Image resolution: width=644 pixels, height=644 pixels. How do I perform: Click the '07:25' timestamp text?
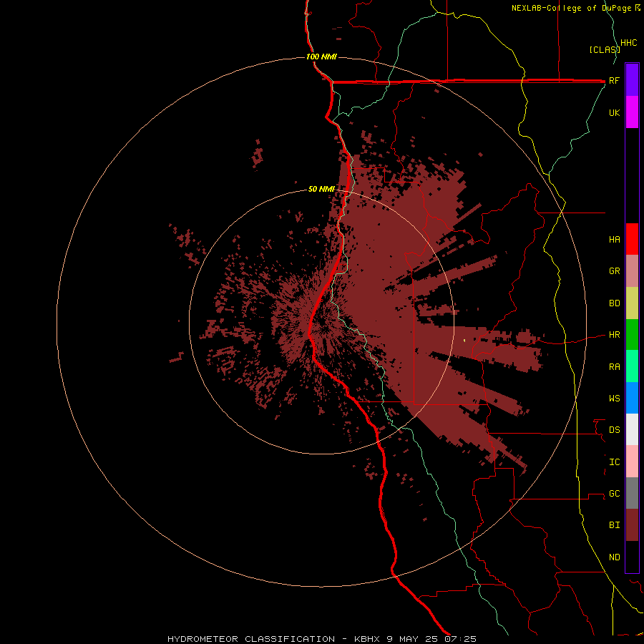pyautogui.click(x=460, y=639)
